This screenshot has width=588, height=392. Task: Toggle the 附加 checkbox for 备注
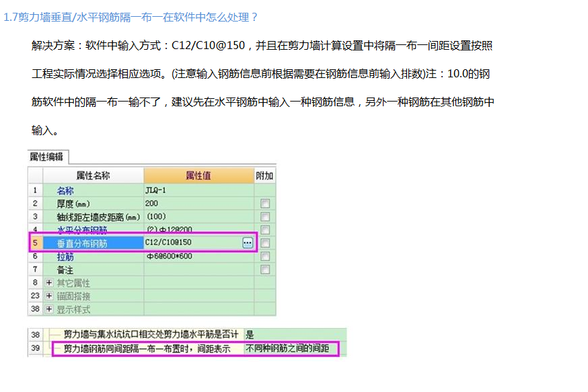click(x=265, y=270)
